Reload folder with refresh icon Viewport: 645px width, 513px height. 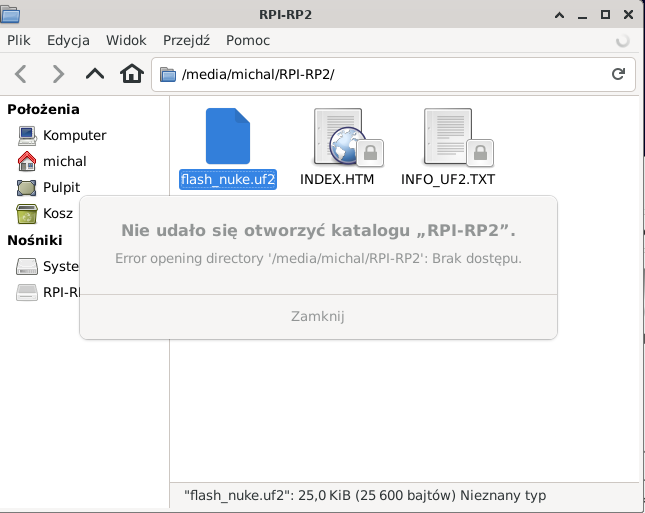(x=618, y=74)
